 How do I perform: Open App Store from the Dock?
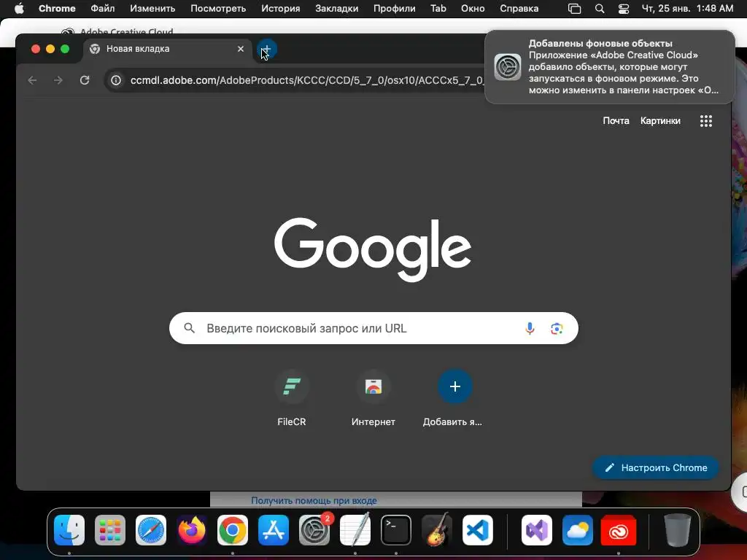tap(274, 530)
